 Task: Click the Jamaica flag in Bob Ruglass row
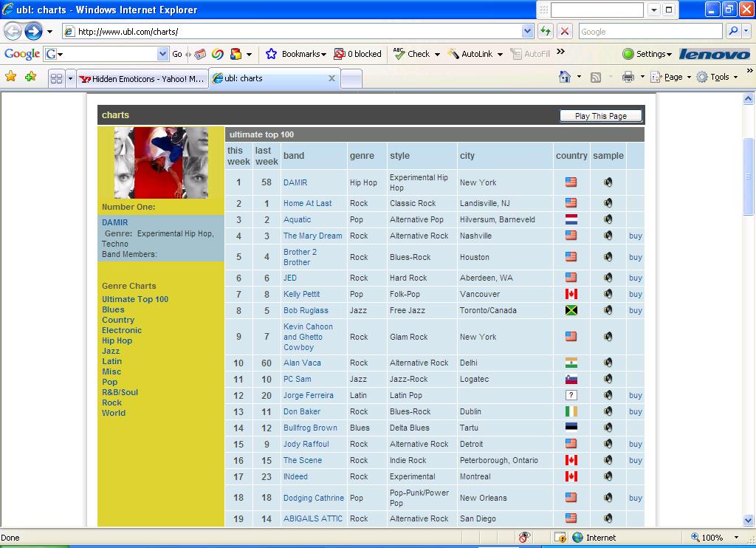click(571, 310)
